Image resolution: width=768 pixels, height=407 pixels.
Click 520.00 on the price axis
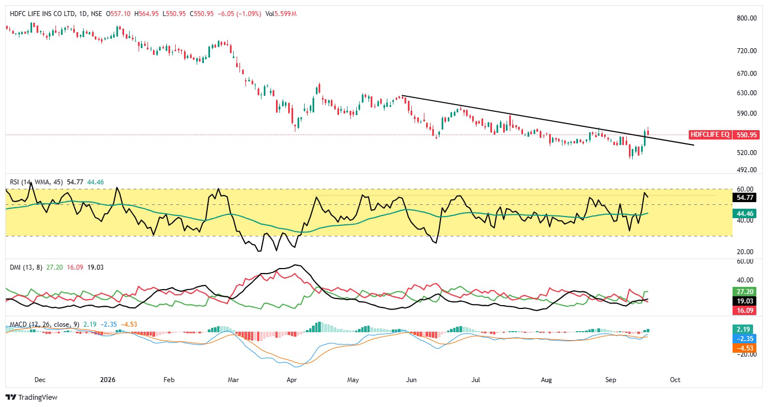[747, 152]
